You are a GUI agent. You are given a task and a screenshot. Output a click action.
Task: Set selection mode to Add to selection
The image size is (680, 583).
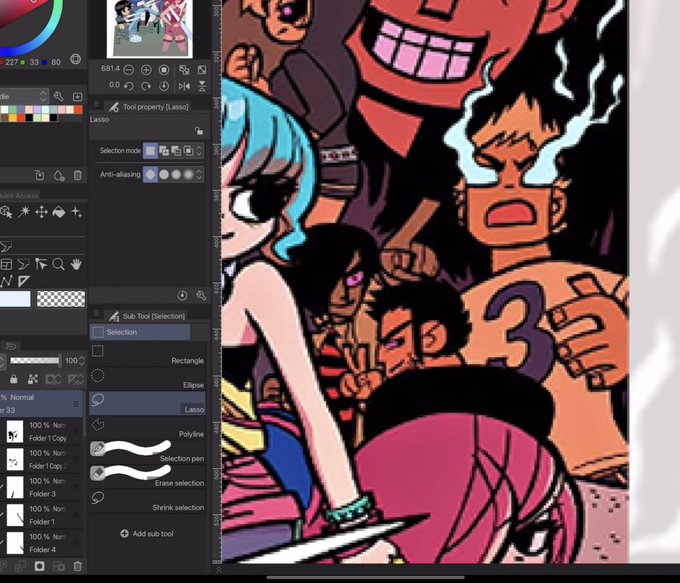coord(164,151)
